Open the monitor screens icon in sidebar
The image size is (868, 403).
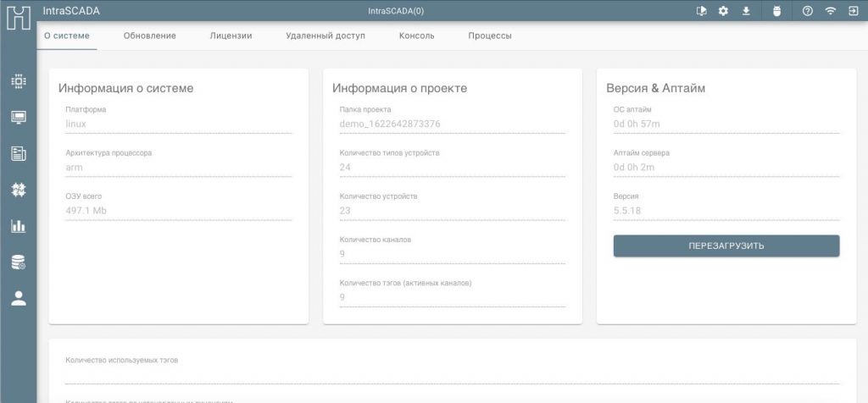point(19,117)
